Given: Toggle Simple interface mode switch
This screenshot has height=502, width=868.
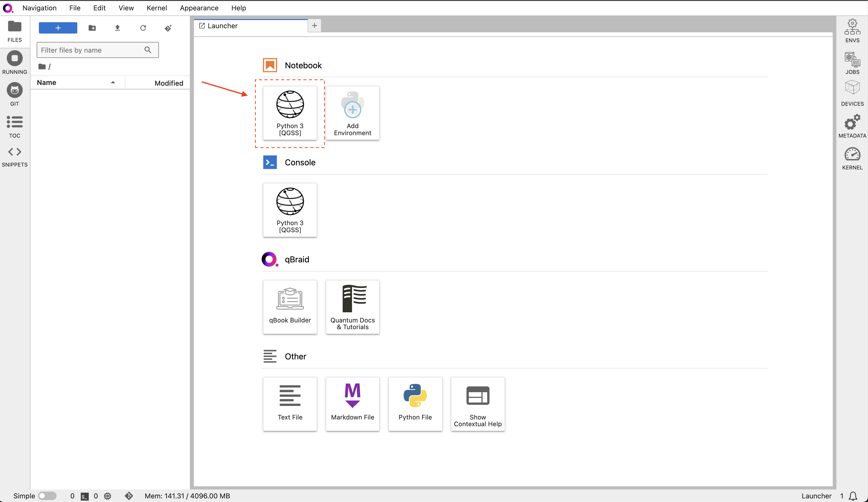Looking at the screenshot, I should coord(48,496).
